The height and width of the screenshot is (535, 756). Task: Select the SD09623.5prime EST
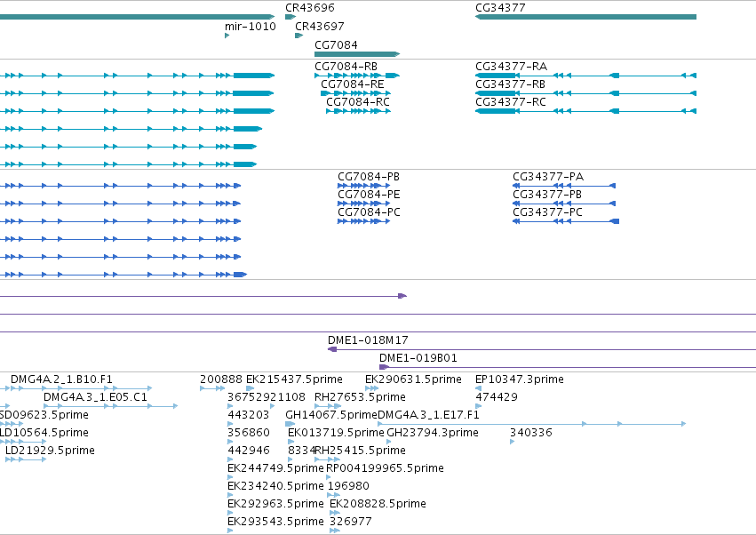[x=44, y=415]
